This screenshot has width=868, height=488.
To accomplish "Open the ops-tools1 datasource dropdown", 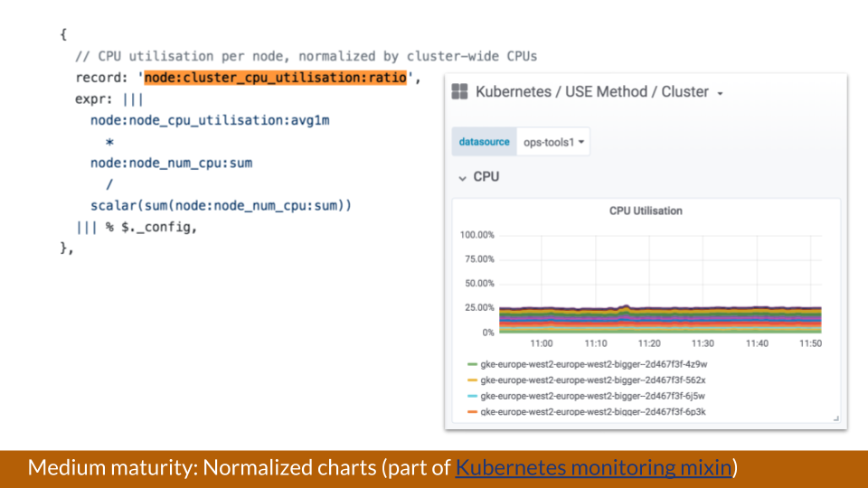I will point(553,142).
